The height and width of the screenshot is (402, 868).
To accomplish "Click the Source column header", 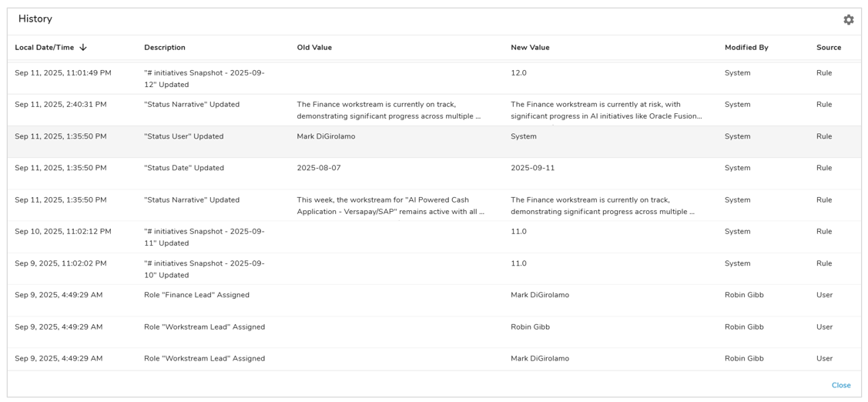I will coord(828,48).
